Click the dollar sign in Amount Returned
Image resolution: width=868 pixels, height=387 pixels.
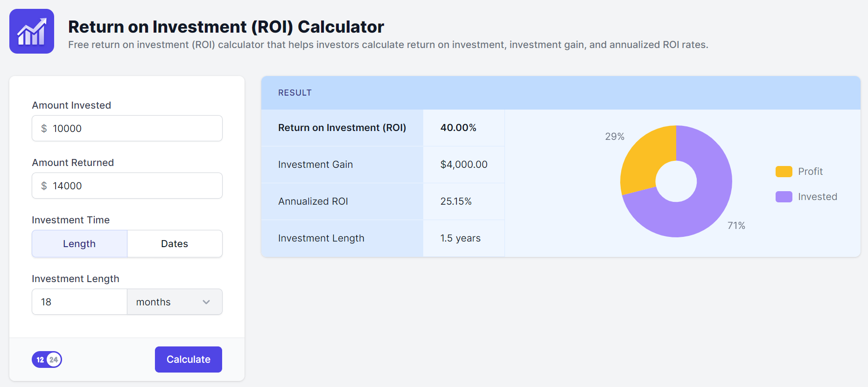point(44,186)
